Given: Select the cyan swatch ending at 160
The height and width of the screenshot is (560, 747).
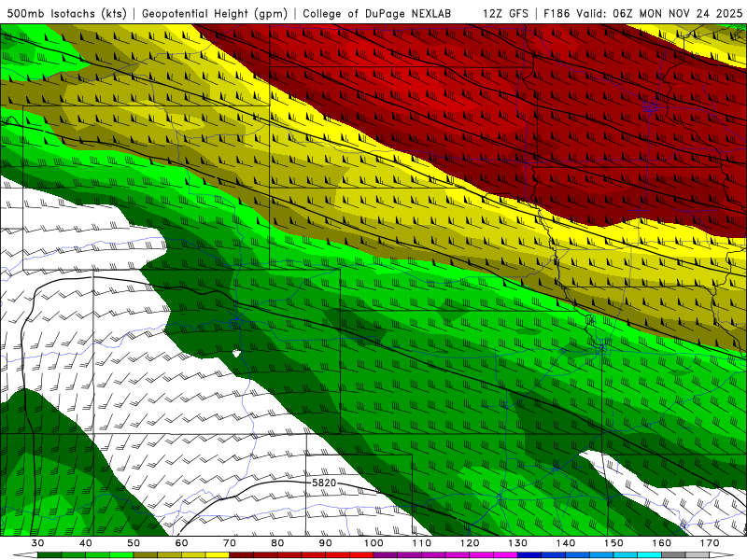Looking at the screenshot, I should pos(649,555).
